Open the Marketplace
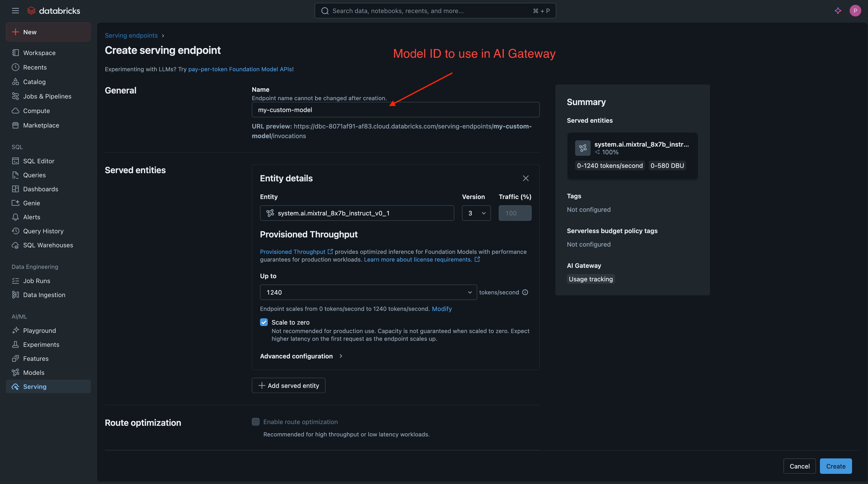Viewport: 868px width, 484px height. click(41, 125)
